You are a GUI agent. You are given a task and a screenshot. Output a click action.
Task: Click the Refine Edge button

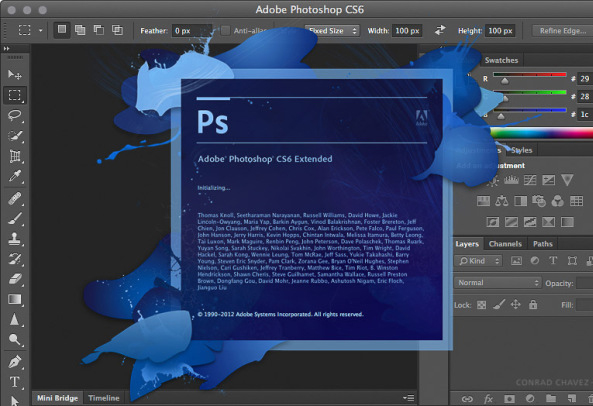562,31
